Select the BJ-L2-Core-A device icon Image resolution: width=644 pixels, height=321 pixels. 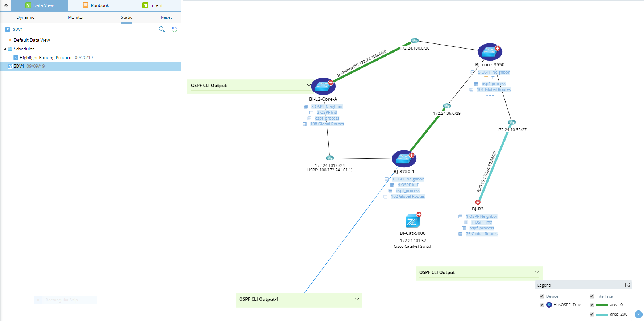pyautogui.click(x=323, y=86)
